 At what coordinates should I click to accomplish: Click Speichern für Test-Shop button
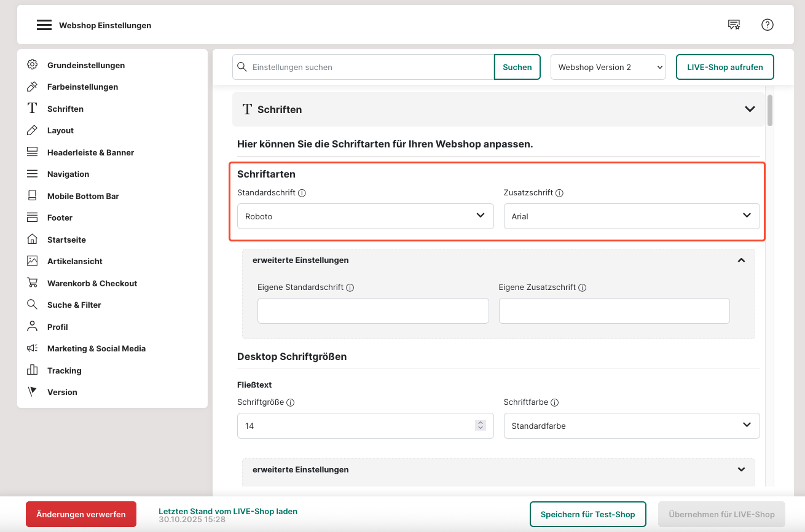pyautogui.click(x=587, y=514)
